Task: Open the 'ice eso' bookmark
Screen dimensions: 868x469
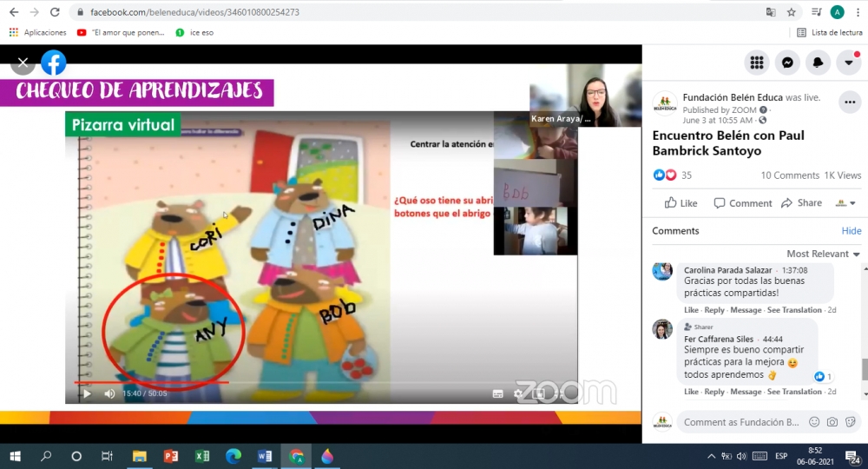Action: 194,33
